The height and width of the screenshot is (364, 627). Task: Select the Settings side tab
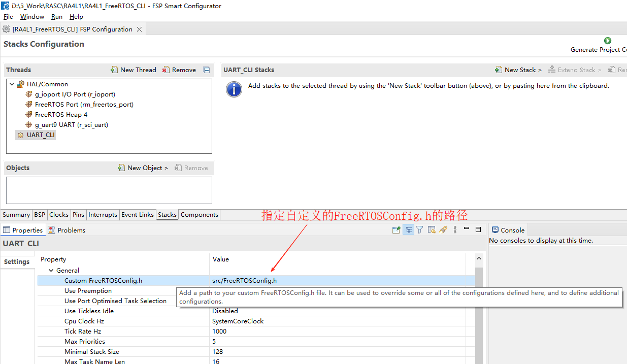(17, 262)
